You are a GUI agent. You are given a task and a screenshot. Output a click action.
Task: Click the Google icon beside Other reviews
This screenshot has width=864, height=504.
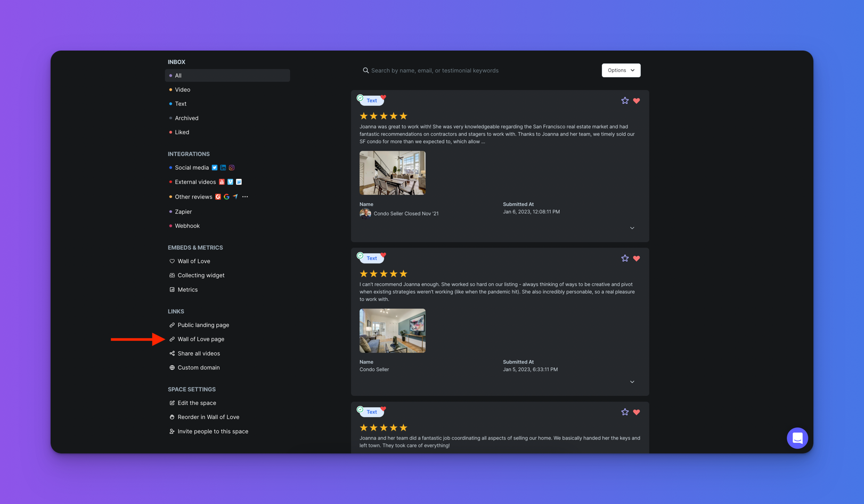tap(226, 197)
